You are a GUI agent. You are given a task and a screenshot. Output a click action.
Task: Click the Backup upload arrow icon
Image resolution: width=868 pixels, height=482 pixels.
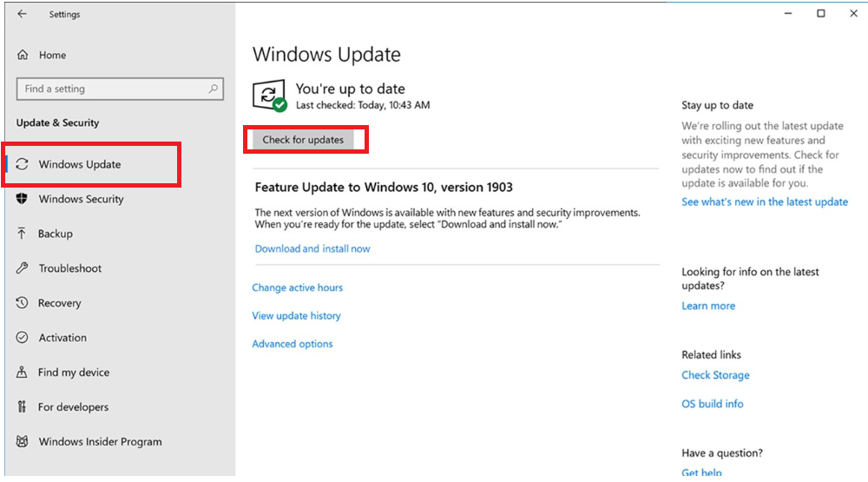coord(22,234)
